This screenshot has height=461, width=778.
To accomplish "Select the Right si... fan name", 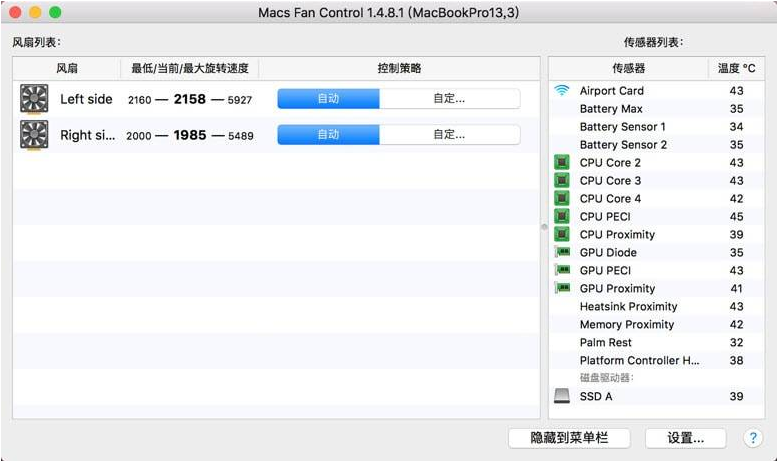I will coord(87,135).
